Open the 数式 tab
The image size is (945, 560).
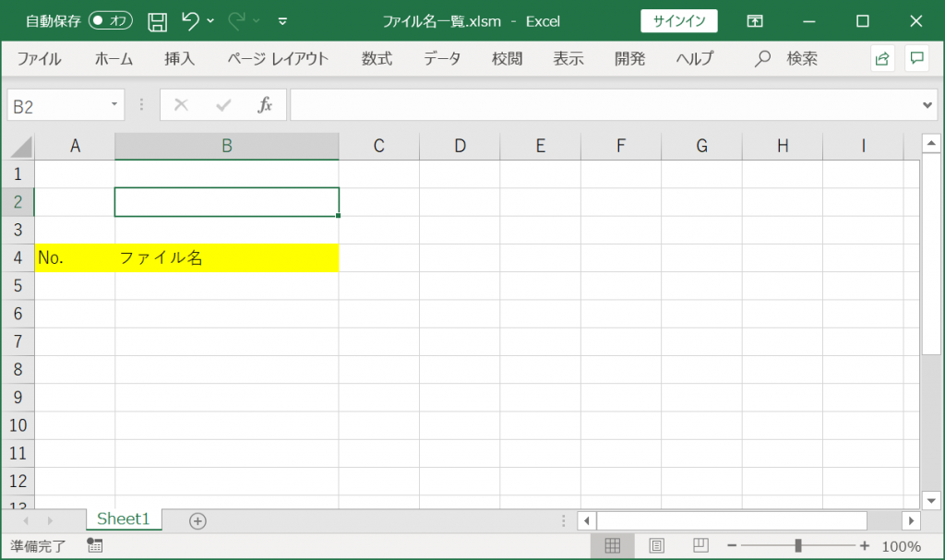point(377,58)
